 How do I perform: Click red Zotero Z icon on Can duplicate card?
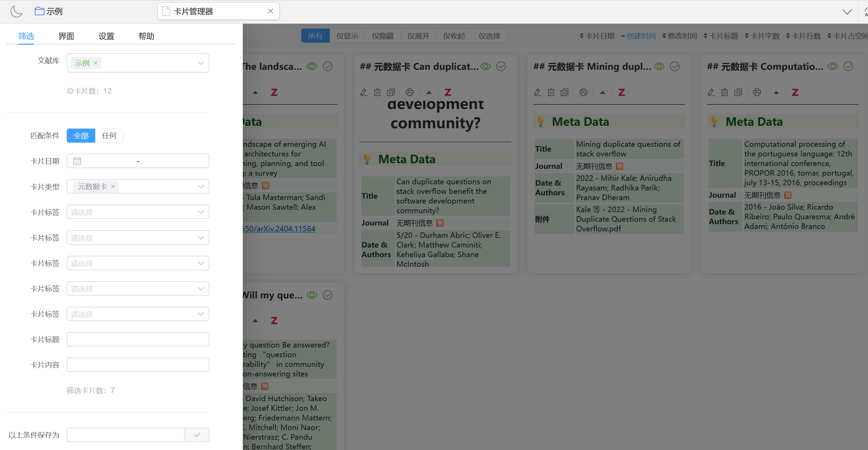(448, 92)
